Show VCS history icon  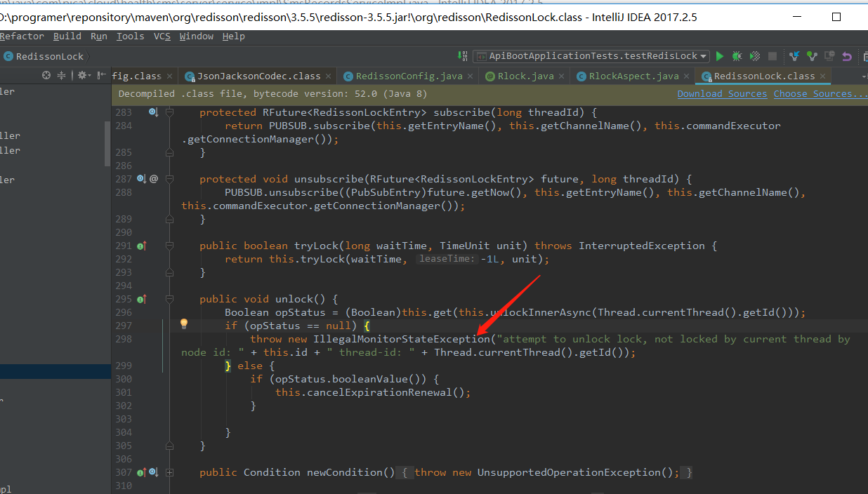coord(829,56)
